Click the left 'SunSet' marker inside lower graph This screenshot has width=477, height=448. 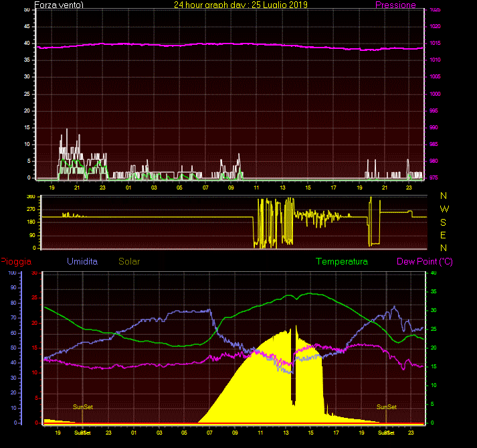(83, 407)
